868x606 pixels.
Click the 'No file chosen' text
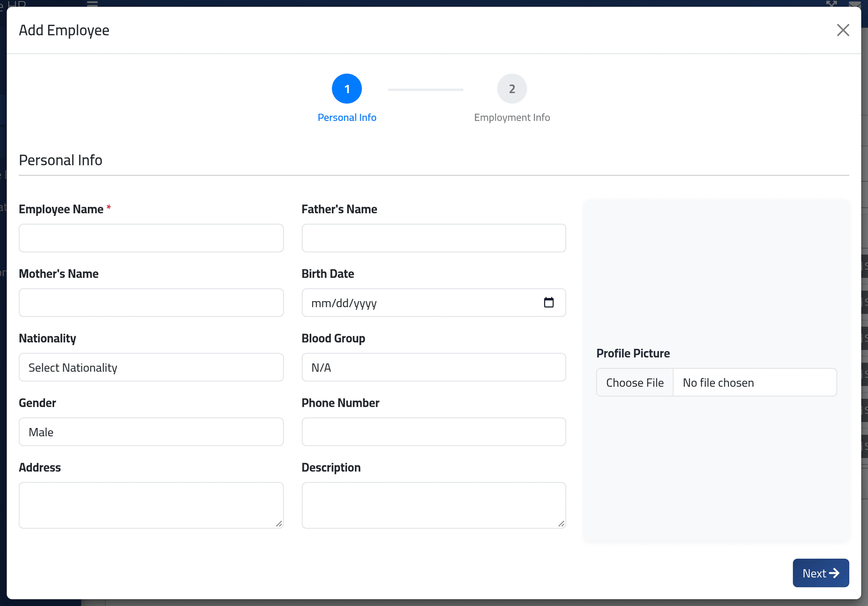pos(718,382)
